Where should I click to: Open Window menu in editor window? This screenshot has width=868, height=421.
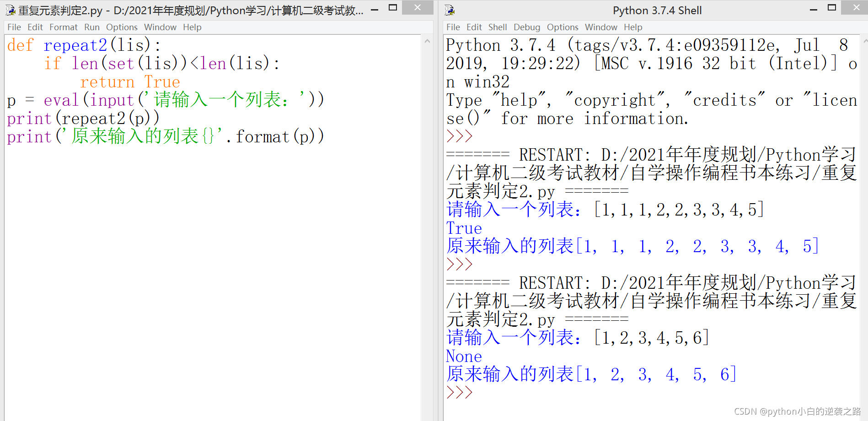[160, 27]
